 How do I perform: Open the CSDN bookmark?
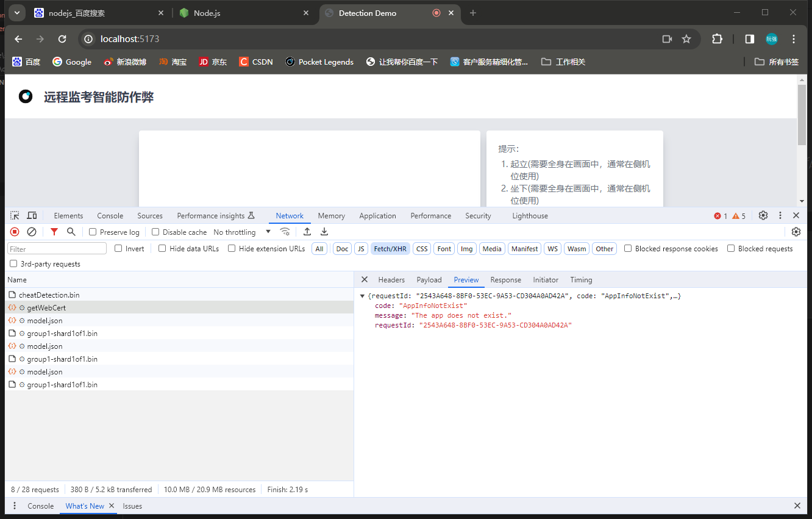[256, 62]
